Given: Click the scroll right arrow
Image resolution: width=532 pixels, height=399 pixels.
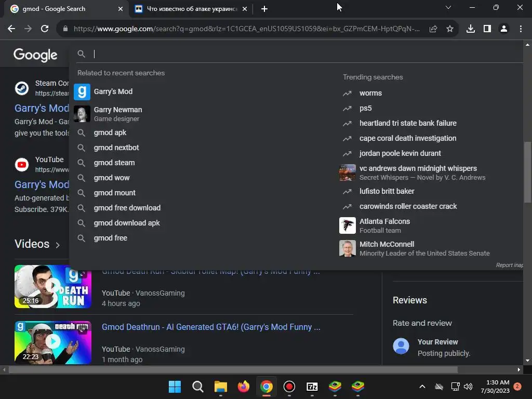Looking at the screenshot, I should [x=519, y=370].
